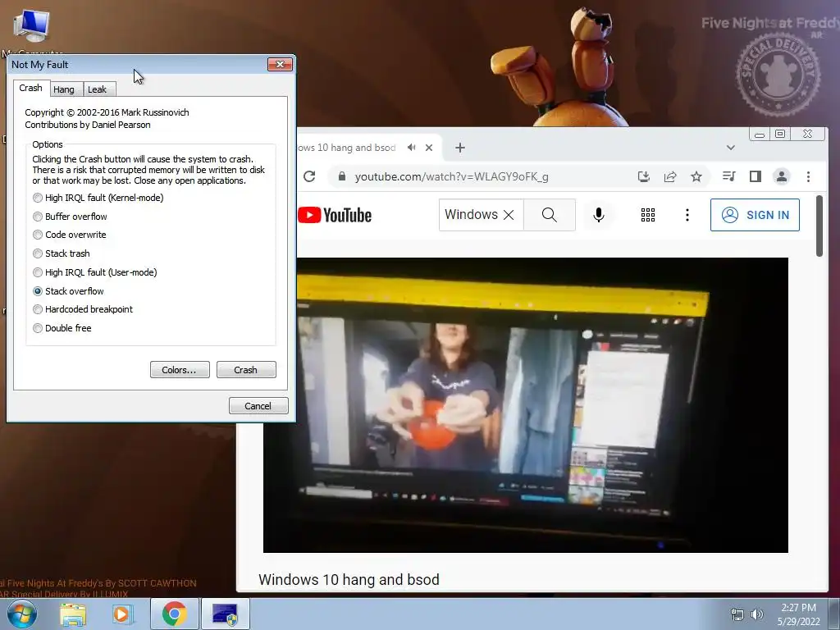Mute the Chrome tab audio icon
Image resolution: width=840 pixels, height=630 pixels.
coord(412,148)
